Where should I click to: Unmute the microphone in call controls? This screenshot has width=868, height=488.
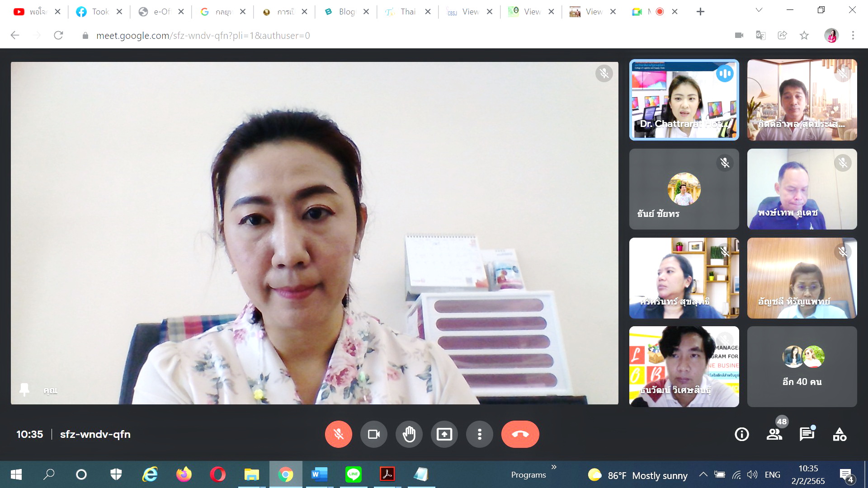pos(338,434)
